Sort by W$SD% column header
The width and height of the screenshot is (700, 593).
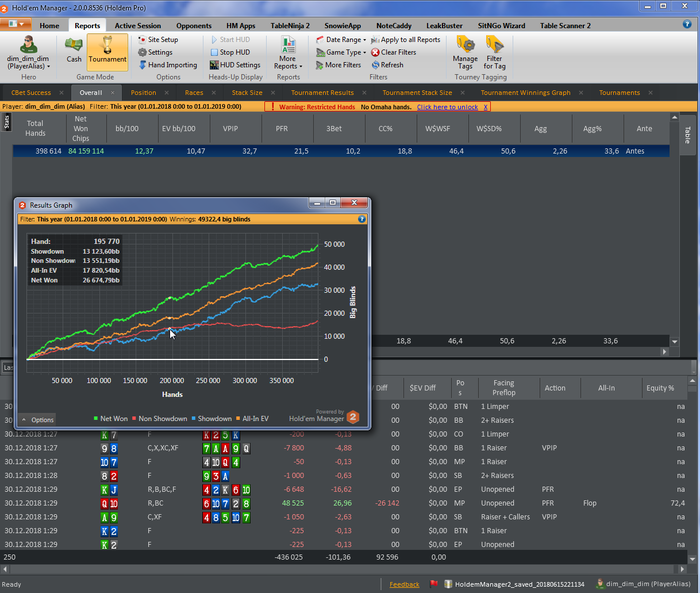pos(489,129)
